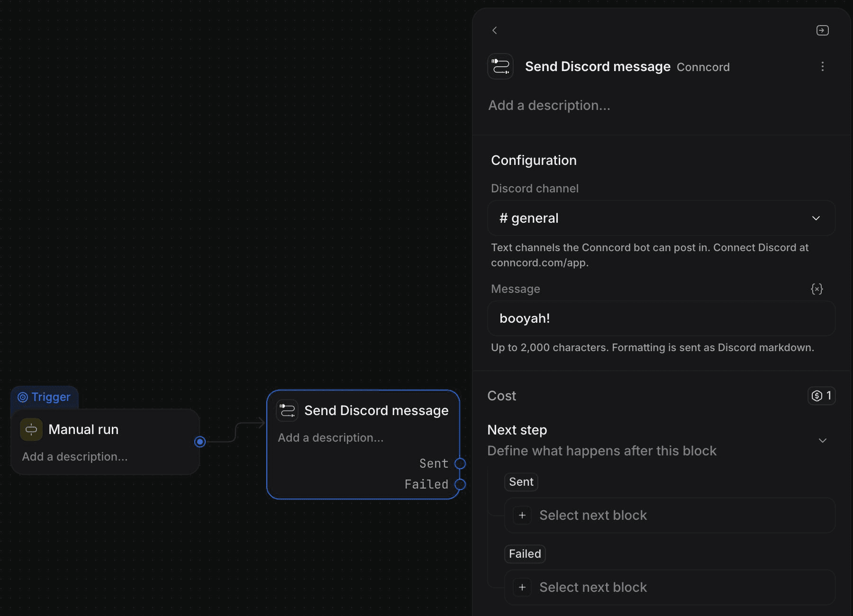Select the Manual run trigger node title
The height and width of the screenshot is (616, 853).
pyautogui.click(x=83, y=429)
